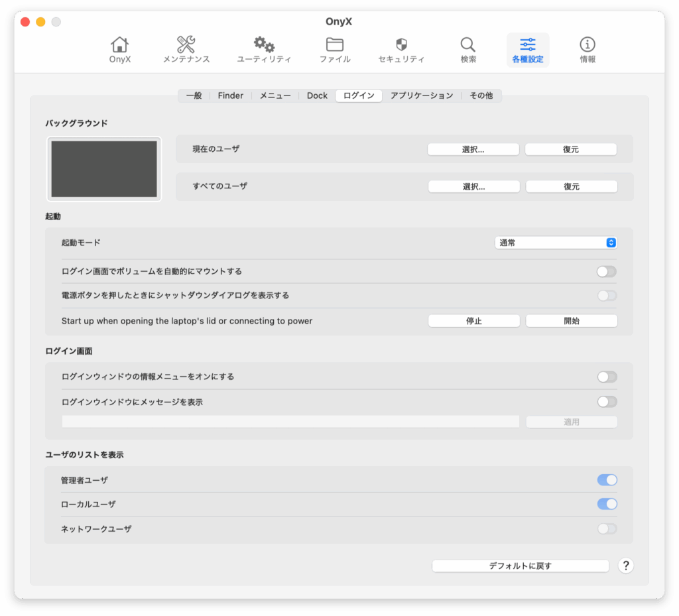Click the デフォルトに戻す button
The width and height of the screenshot is (679, 616).
pyautogui.click(x=520, y=566)
